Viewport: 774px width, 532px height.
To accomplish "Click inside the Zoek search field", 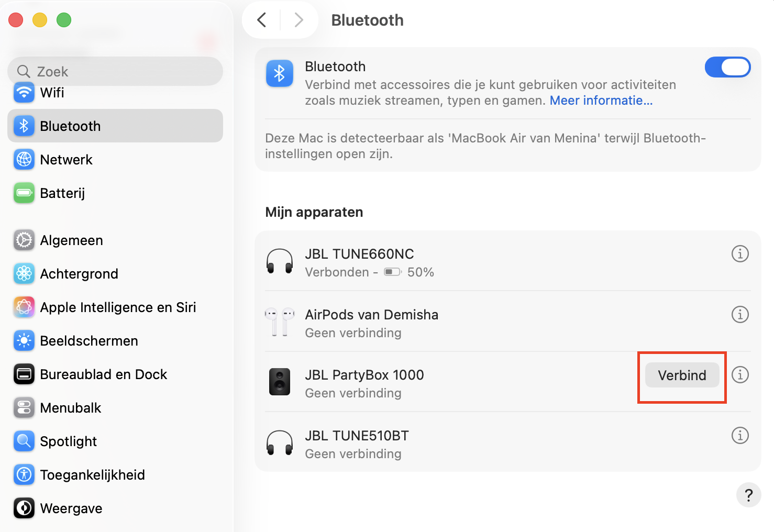I will coord(115,71).
